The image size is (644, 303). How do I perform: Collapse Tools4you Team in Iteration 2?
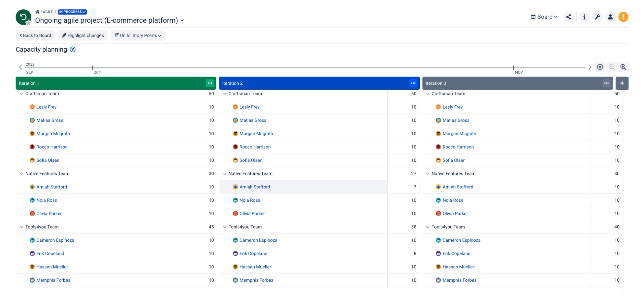[x=225, y=227]
